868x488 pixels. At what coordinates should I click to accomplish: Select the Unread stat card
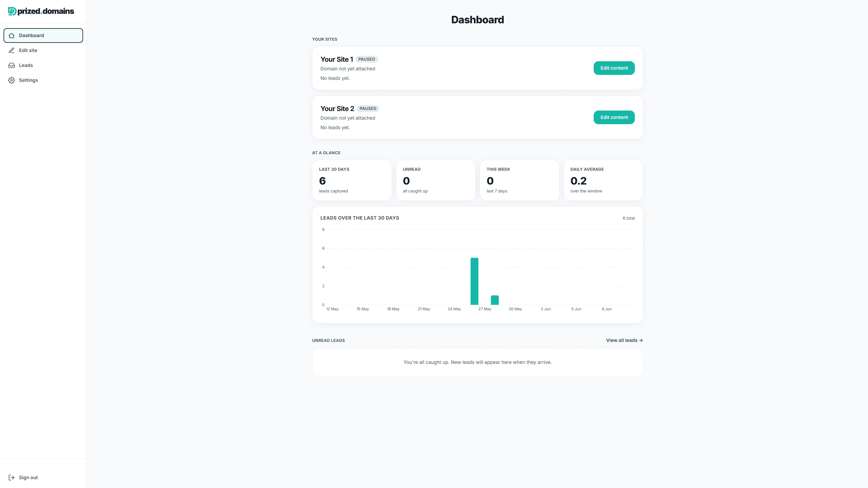[x=436, y=180]
